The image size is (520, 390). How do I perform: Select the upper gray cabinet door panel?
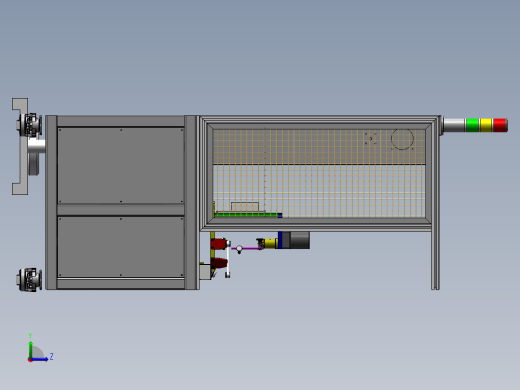pos(121,166)
